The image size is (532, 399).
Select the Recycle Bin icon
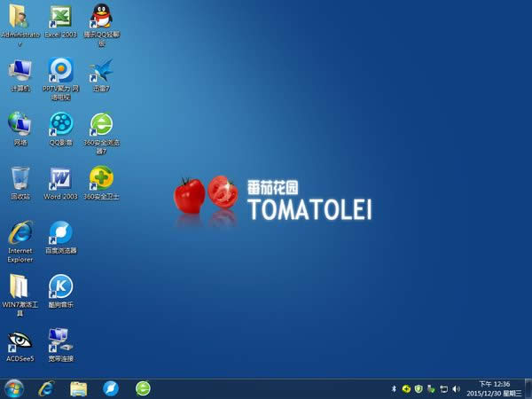click(20, 177)
